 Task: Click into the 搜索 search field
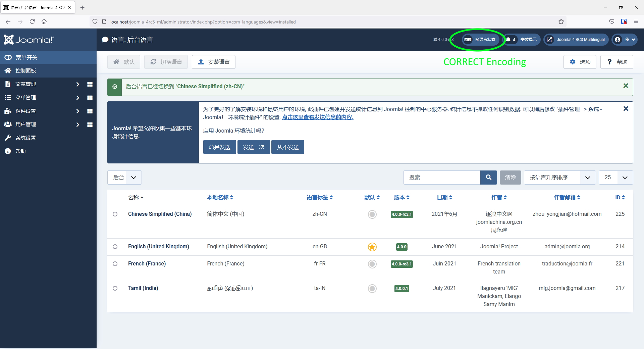(442, 178)
